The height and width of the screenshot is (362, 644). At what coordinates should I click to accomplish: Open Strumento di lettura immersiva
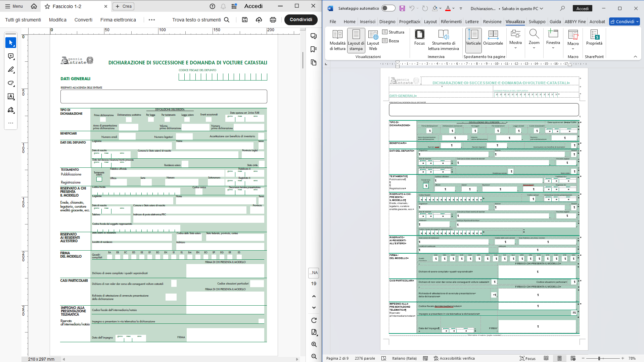(x=443, y=40)
